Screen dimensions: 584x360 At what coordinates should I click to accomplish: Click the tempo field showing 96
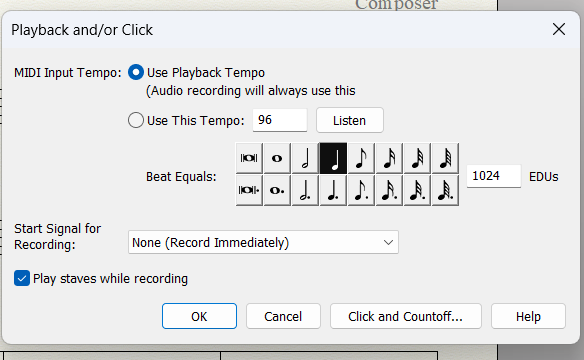(280, 120)
